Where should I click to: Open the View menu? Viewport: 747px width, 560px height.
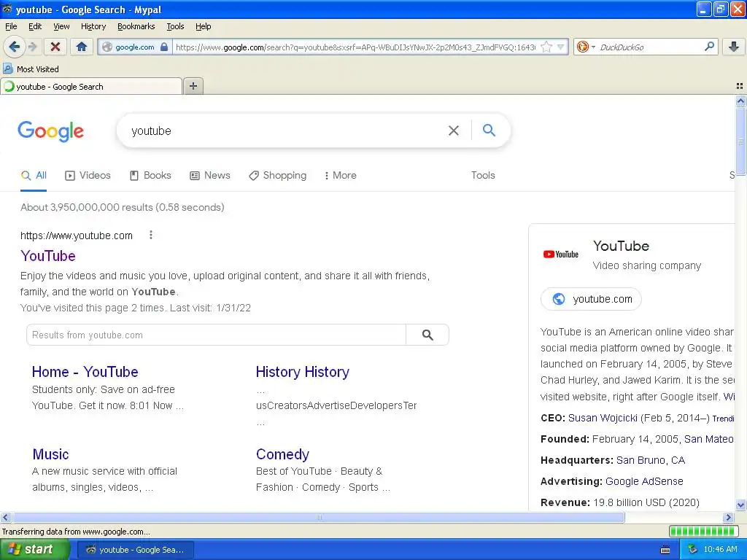click(x=61, y=26)
